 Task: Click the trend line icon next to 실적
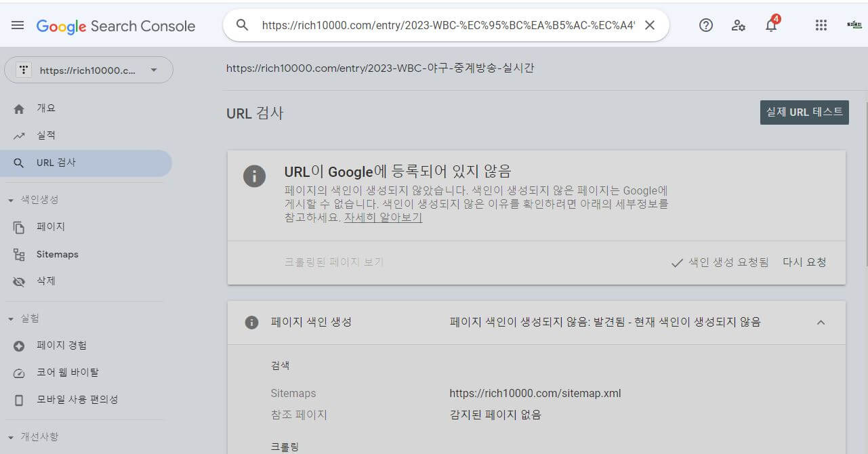[19, 136]
